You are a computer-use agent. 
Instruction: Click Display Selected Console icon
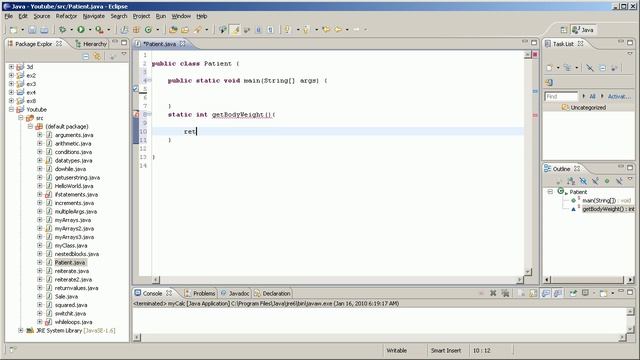(x=585, y=293)
